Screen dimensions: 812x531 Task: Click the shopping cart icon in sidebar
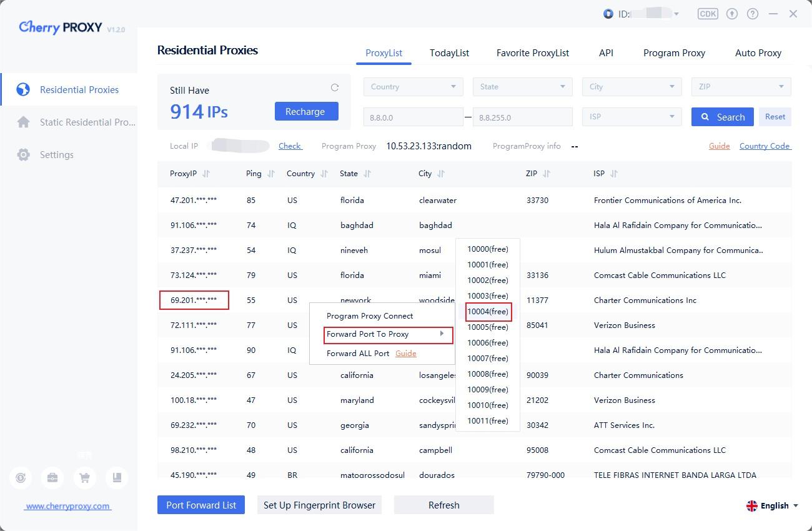(x=84, y=478)
